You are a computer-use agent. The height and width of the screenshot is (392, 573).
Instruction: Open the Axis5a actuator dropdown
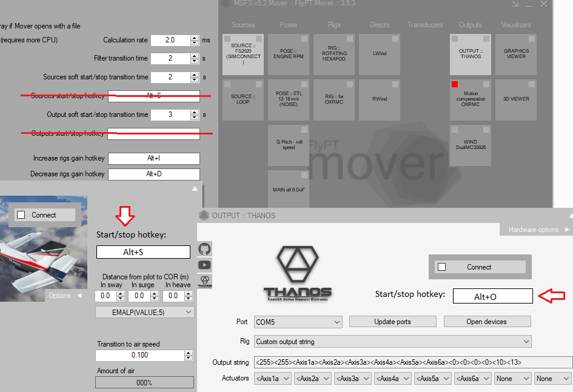(x=434, y=379)
